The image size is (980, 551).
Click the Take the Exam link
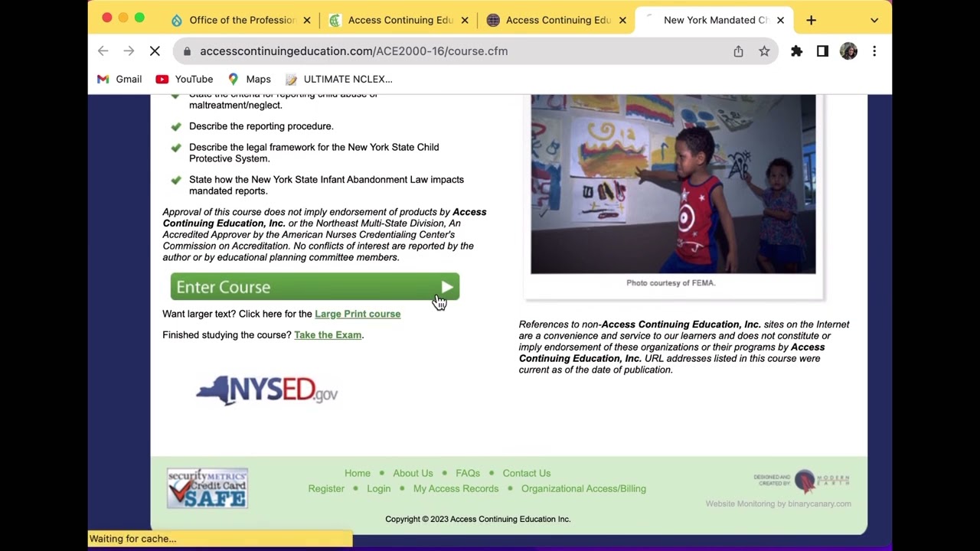(328, 335)
